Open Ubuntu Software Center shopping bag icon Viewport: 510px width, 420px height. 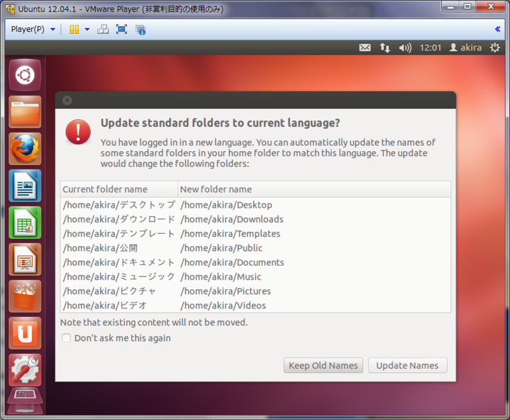click(25, 296)
